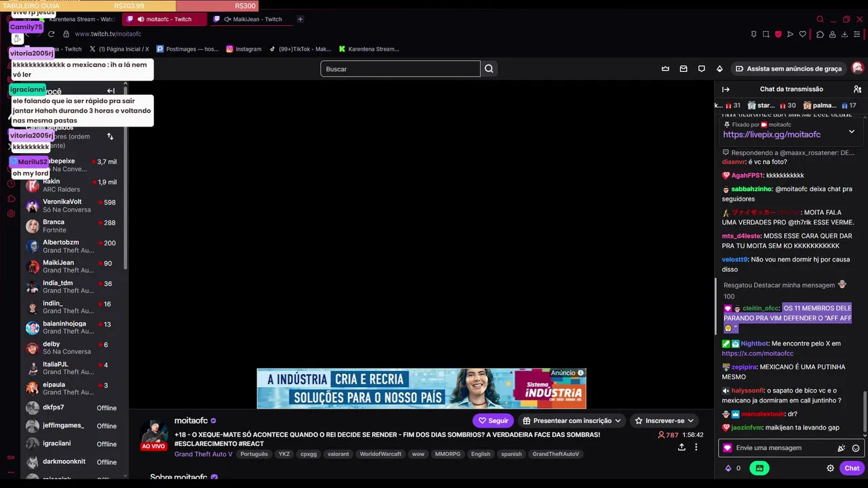Click the search magnifier button beside Buscar

(489, 68)
